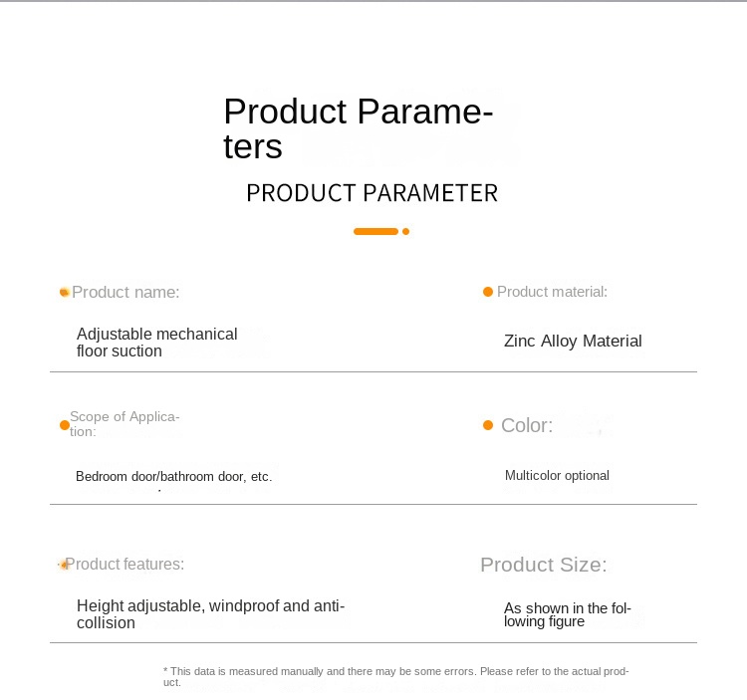Click the measurement disclaimer footnote
The image size is (747, 700).
pos(395,677)
